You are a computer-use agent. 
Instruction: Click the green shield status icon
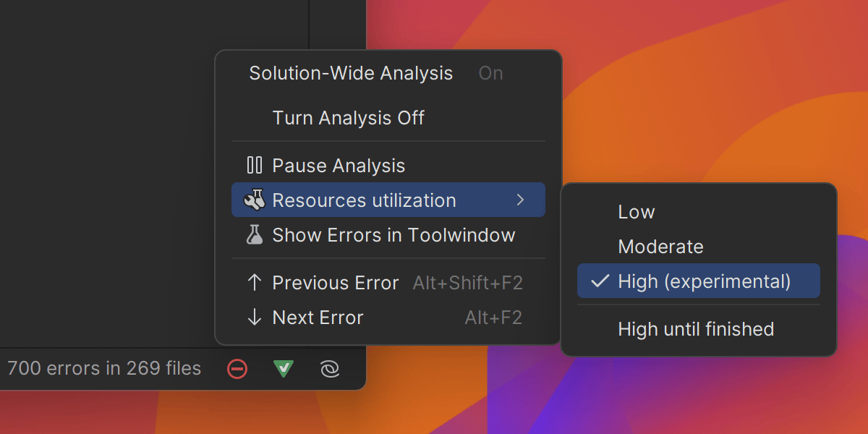click(x=284, y=369)
